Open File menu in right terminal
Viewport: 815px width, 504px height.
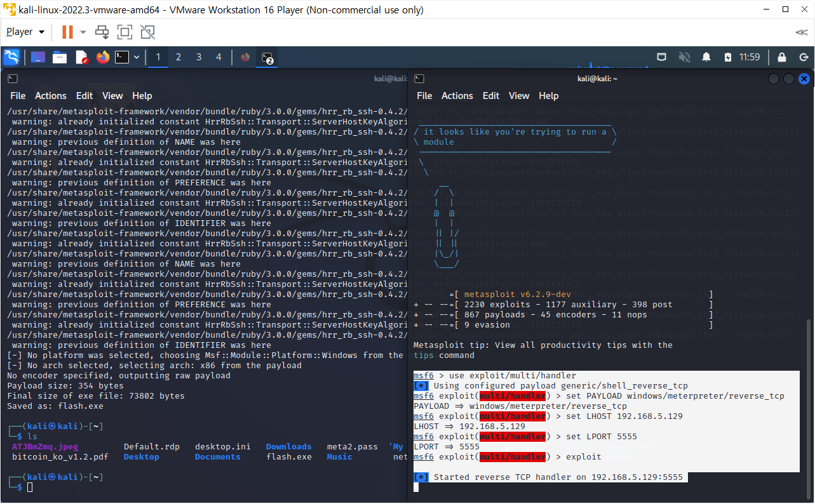[424, 96]
